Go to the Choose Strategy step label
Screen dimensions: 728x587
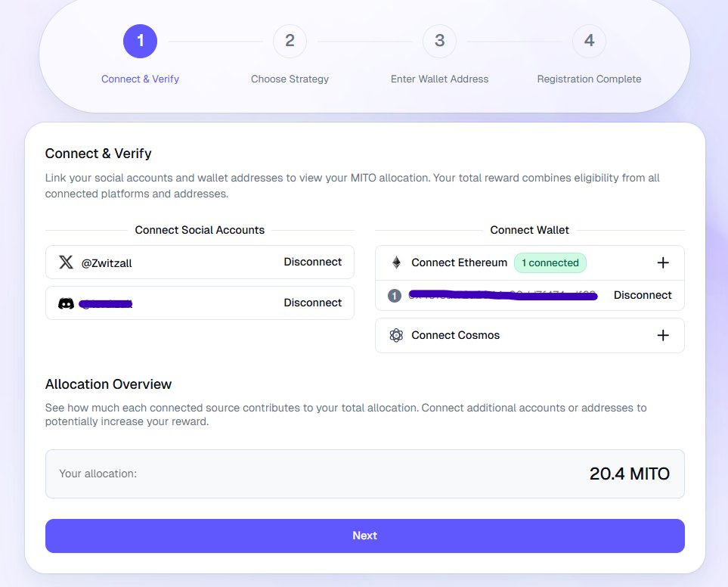pyautogui.click(x=290, y=79)
